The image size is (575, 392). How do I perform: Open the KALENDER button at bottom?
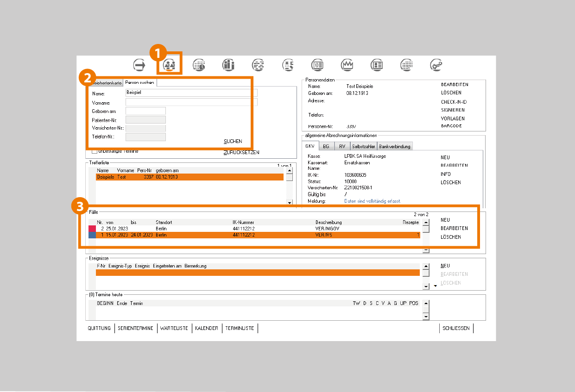207,328
